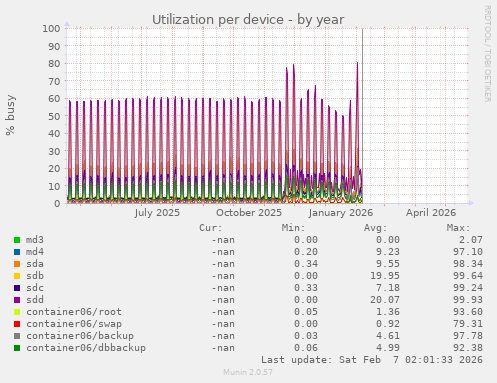Click the sdb max value 99.64
Screen dimensions: 497x383
[468, 276]
